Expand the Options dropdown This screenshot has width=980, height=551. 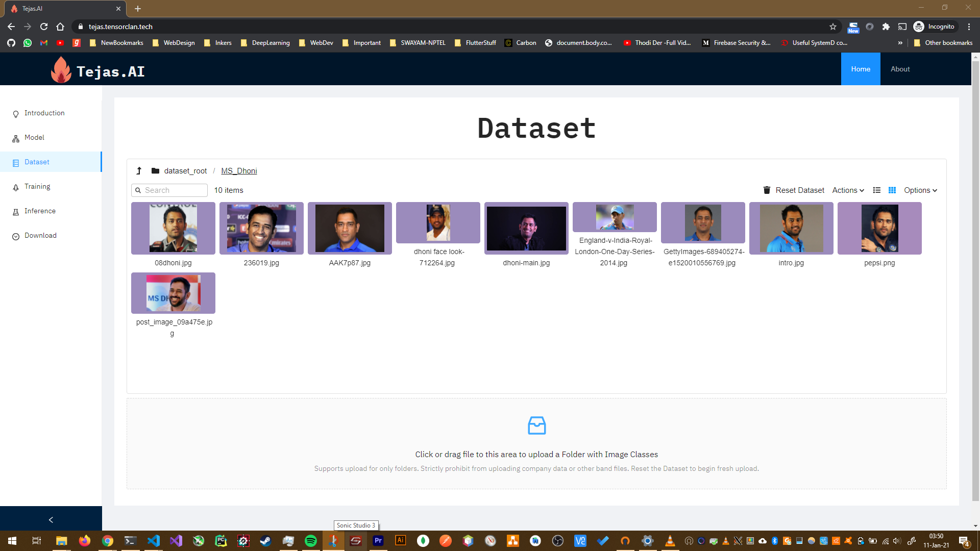point(920,190)
